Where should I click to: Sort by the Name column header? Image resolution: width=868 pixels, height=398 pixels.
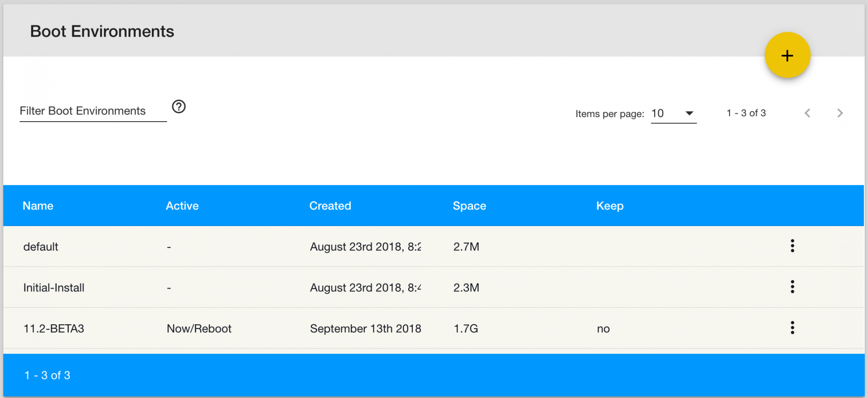[x=38, y=206]
